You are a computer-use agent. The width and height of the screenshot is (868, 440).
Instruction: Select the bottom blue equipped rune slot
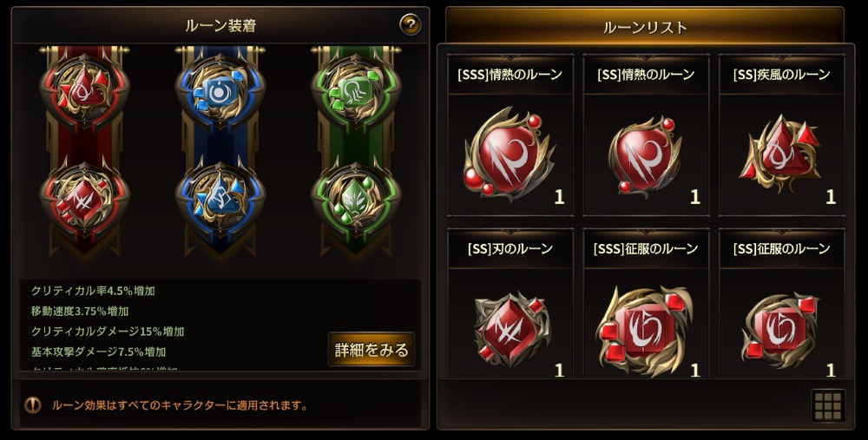pyautogui.click(x=220, y=202)
